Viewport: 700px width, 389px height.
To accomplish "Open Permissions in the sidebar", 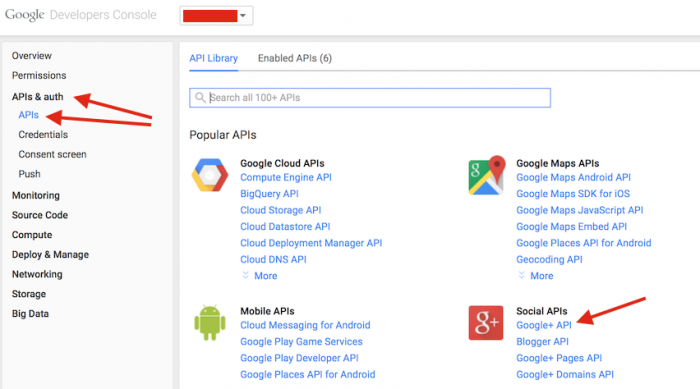I will tap(39, 75).
